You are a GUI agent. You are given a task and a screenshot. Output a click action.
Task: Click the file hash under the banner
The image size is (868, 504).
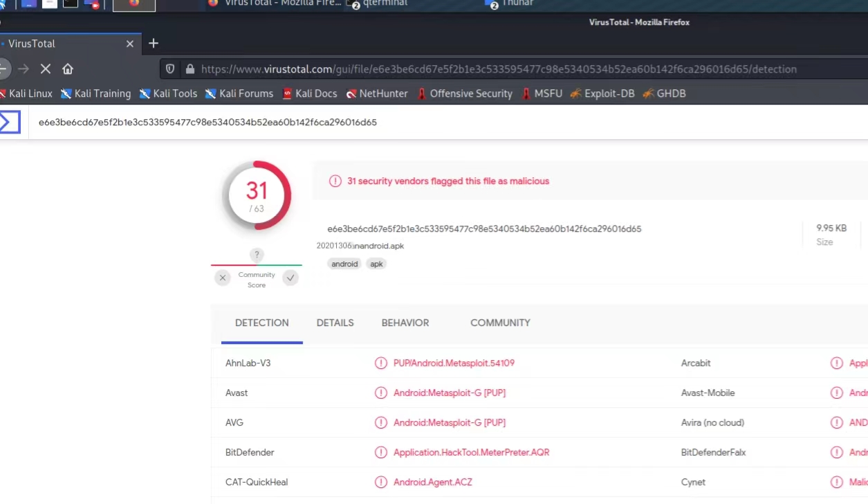(x=484, y=228)
